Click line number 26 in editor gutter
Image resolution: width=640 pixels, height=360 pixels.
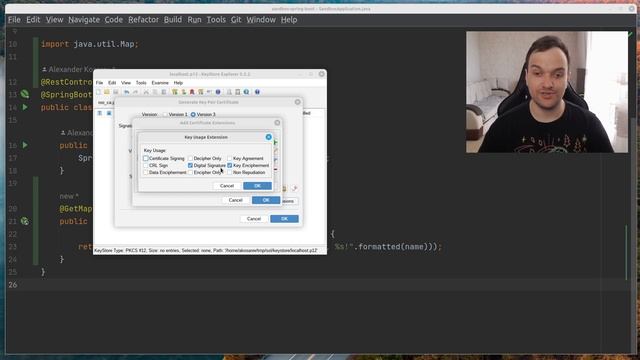tap(13, 284)
